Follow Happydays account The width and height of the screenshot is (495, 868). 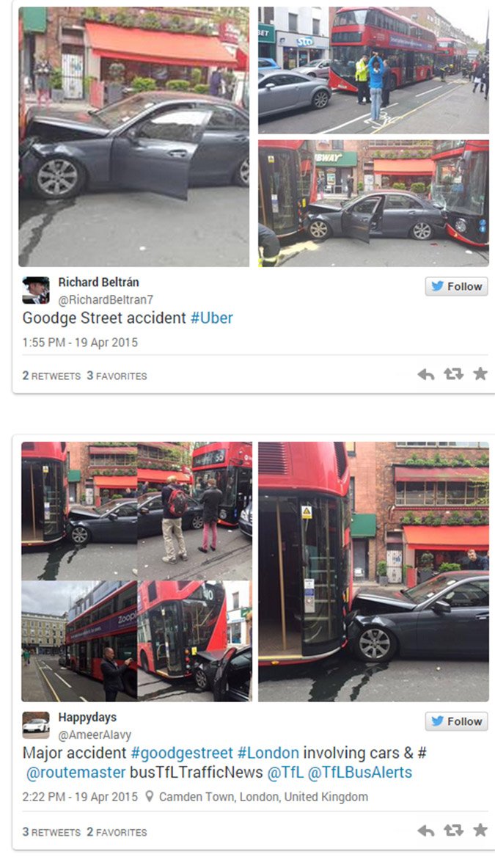click(457, 721)
